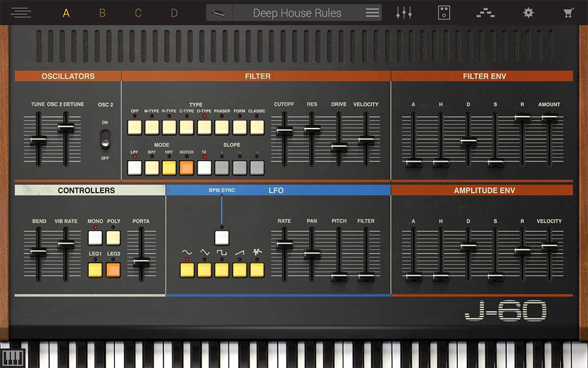Expand the preset hamburger menu
The image size is (588, 368).
tap(372, 13)
